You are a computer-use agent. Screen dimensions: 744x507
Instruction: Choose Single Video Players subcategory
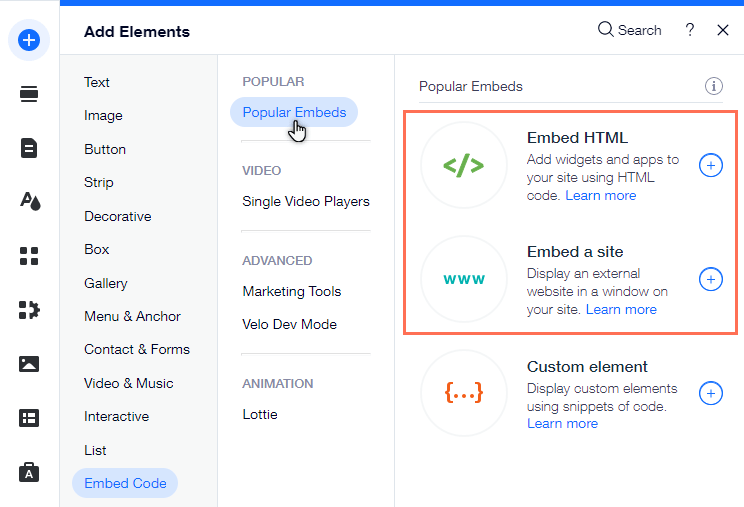coord(306,202)
